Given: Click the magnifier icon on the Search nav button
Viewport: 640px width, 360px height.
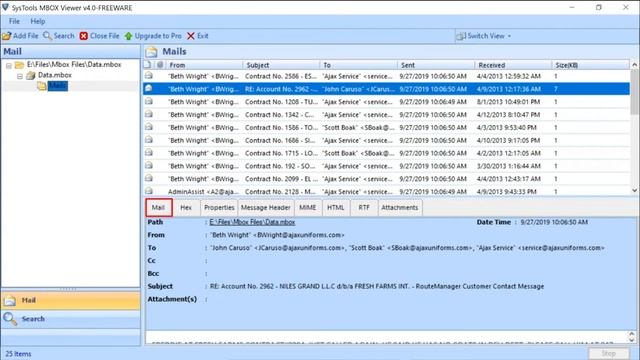Looking at the screenshot, I should coord(10,319).
